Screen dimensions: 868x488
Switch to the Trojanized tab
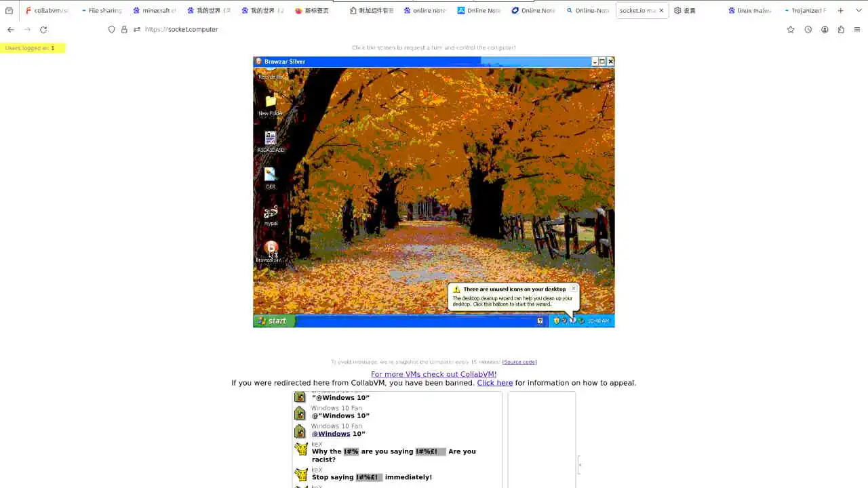click(804, 11)
